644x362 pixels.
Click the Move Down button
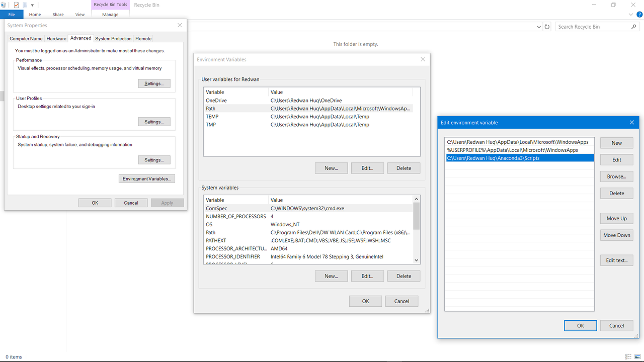[617, 235]
